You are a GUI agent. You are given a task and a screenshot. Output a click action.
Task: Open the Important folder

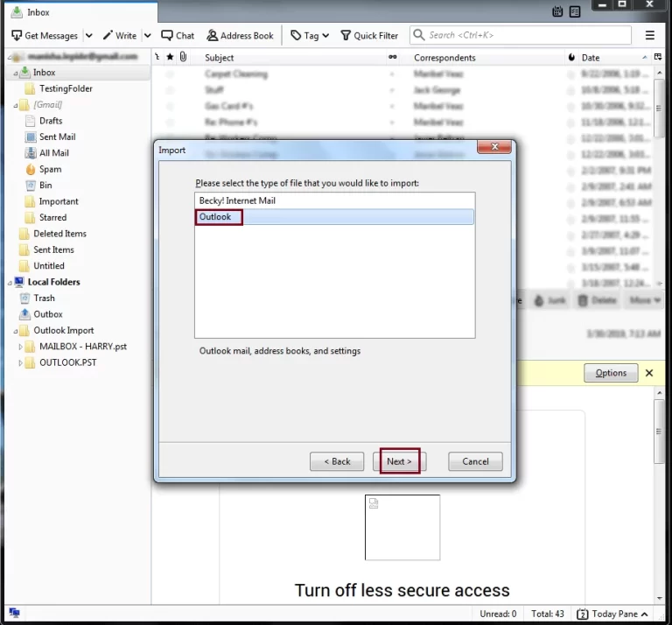coord(59,201)
